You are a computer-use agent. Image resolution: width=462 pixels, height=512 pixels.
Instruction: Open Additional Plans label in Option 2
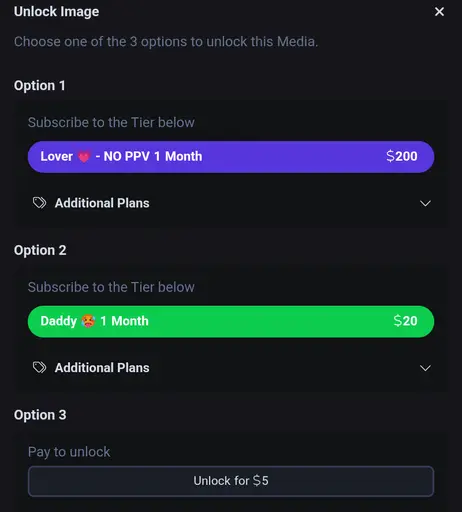click(102, 368)
